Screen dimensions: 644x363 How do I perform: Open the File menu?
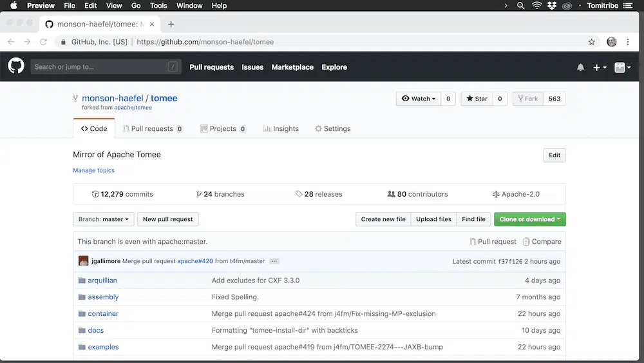coord(70,6)
